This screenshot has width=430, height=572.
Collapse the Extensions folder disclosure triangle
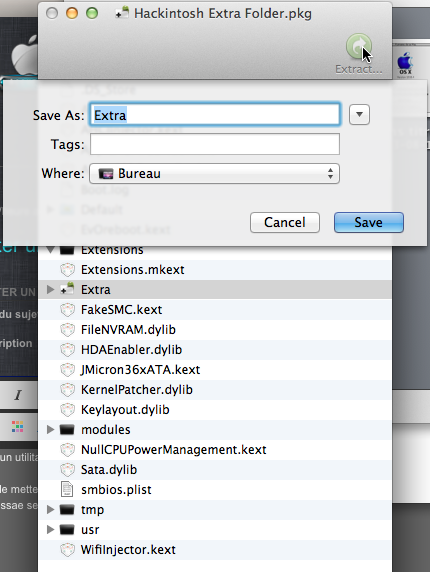coord(50,250)
